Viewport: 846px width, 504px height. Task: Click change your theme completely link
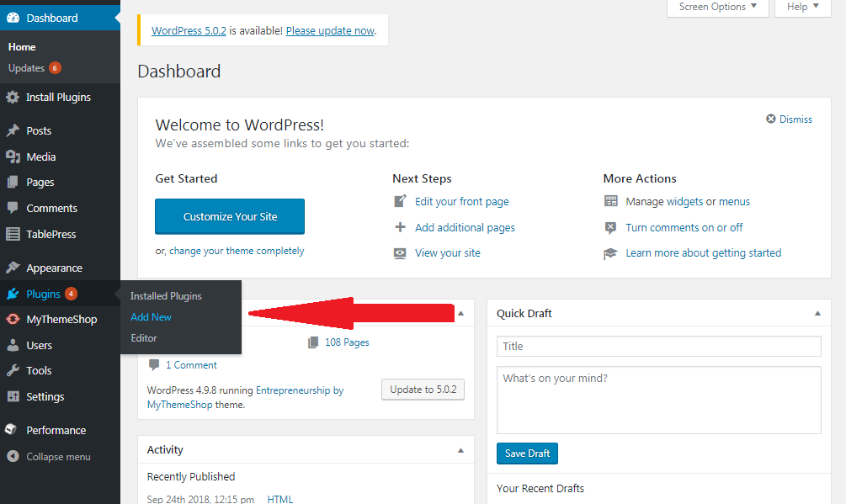pyautogui.click(x=237, y=251)
